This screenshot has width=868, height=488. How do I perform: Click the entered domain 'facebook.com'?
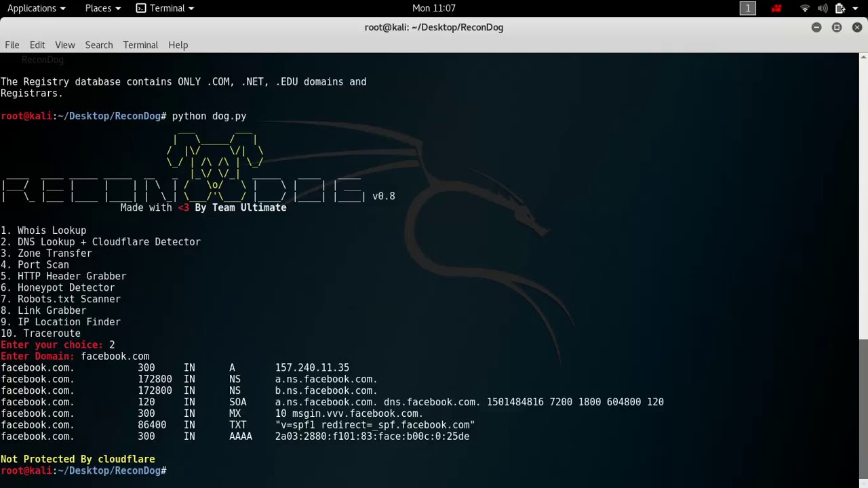[x=115, y=357]
